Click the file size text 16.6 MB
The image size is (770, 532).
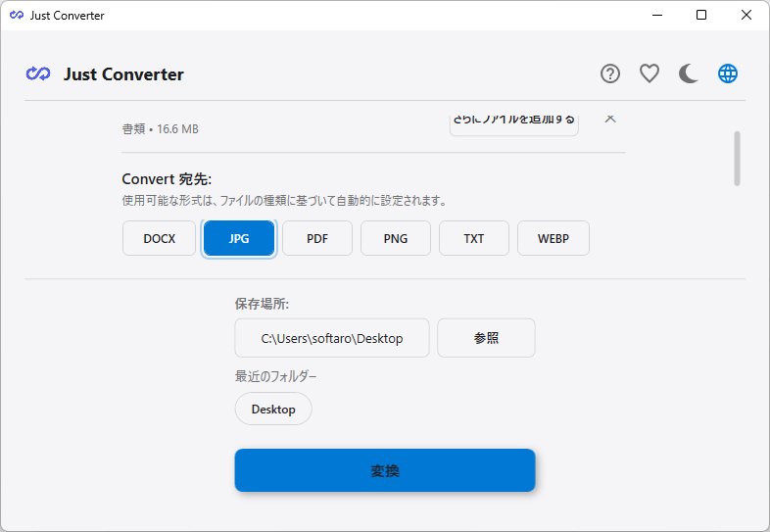[177, 129]
